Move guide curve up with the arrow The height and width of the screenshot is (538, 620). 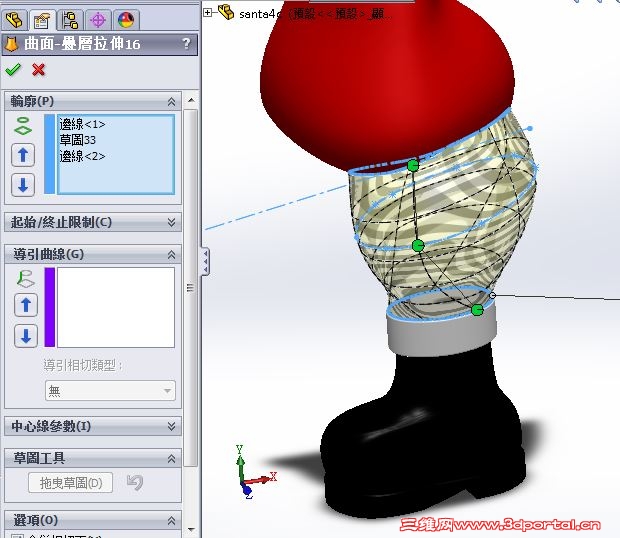point(26,305)
